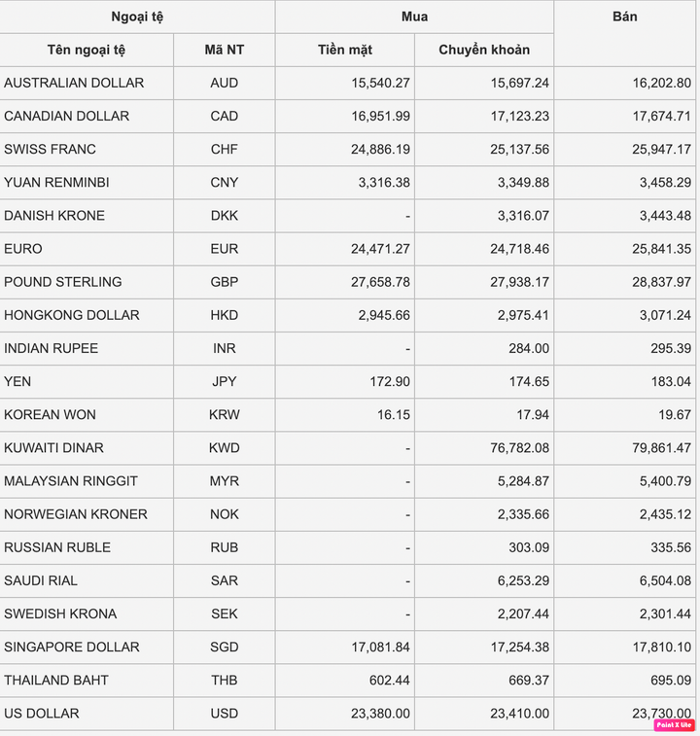Select the "Chuyển khoản" subheader

(x=484, y=50)
